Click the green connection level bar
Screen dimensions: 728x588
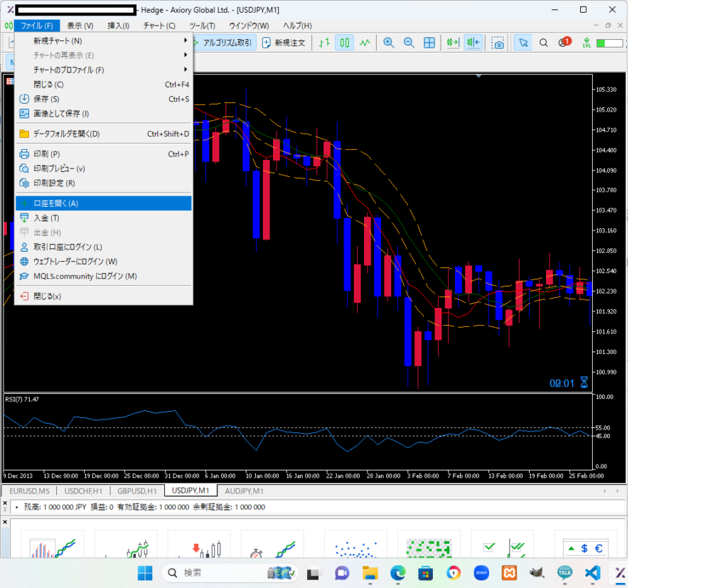coord(609,43)
